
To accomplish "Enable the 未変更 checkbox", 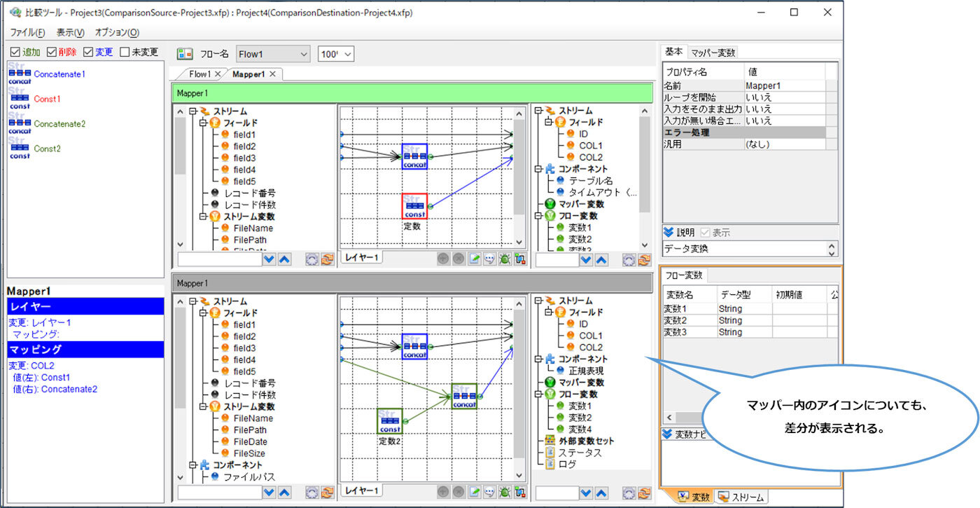I will click(x=125, y=52).
